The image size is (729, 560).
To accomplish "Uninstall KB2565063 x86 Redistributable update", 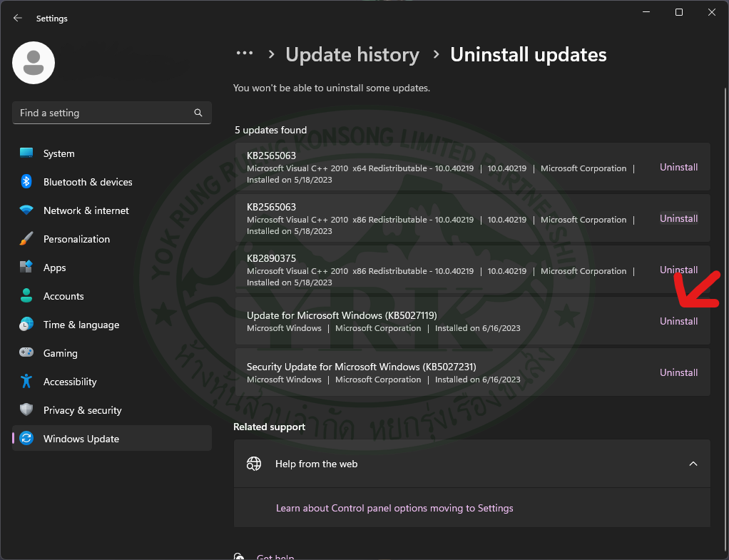I will pyautogui.click(x=678, y=218).
